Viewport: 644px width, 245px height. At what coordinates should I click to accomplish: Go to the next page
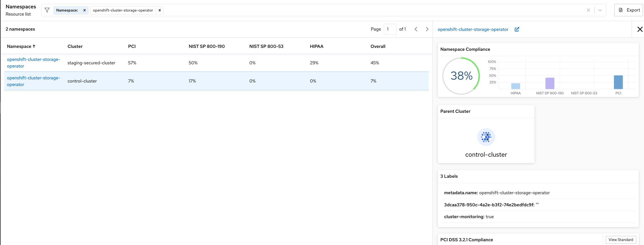[x=427, y=29]
